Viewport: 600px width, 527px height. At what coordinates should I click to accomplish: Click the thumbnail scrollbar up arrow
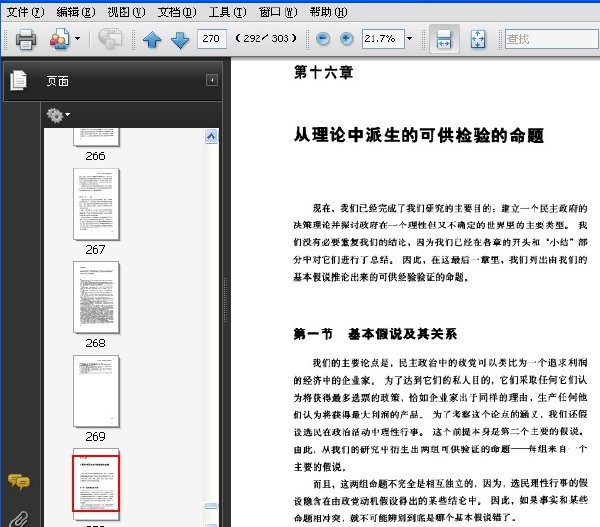pyautogui.click(x=211, y=136)
